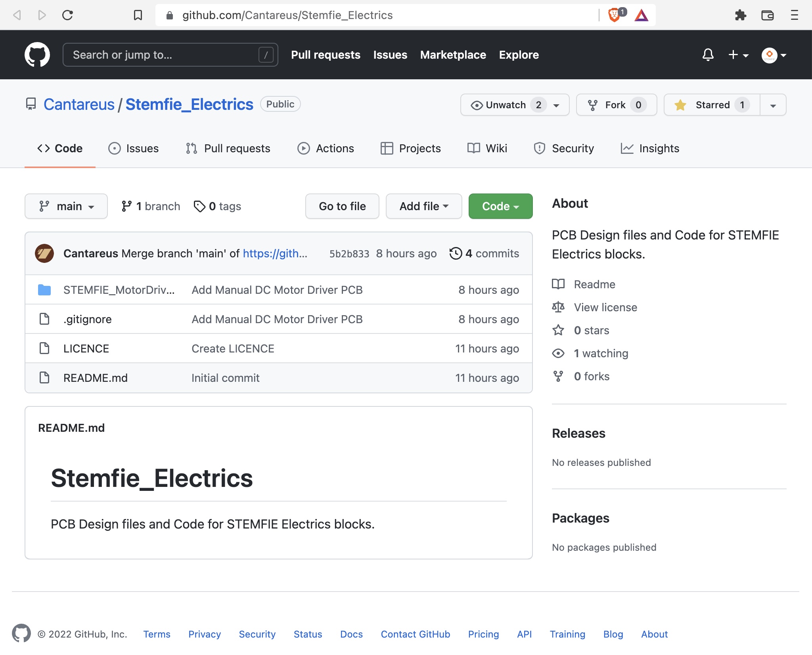This screenshot has height=655, width=812.
Task: Open the Create LICENCE commit message
Action: (x=233, y=349)
